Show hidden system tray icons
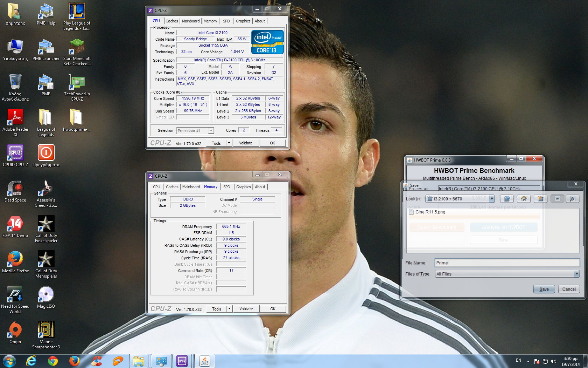 pyautogui.click(x=528, y=361)
